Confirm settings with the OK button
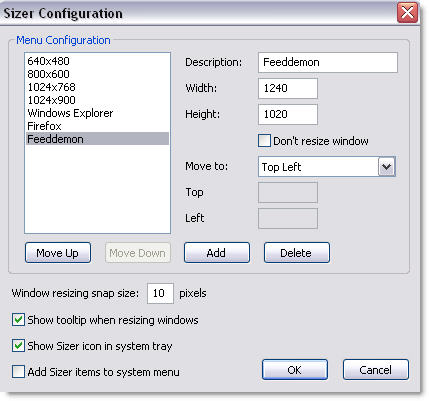 tap(295, 370)
